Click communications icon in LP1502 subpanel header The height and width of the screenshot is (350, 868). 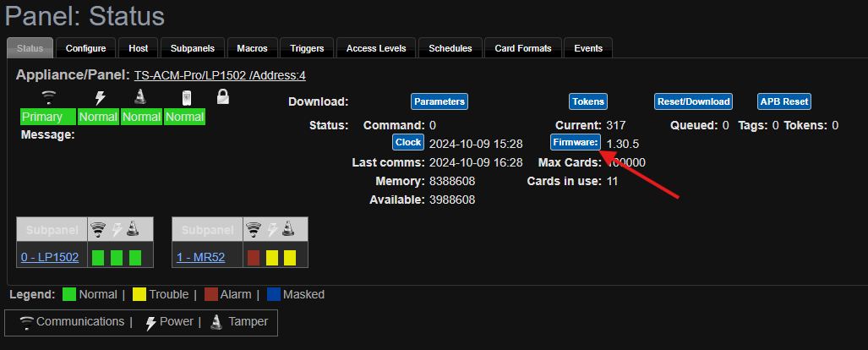click(99, 229)
